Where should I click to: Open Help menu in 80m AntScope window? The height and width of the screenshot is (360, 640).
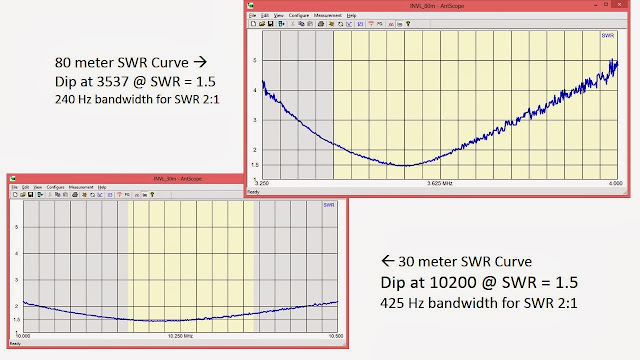click(x=351, y=16)
